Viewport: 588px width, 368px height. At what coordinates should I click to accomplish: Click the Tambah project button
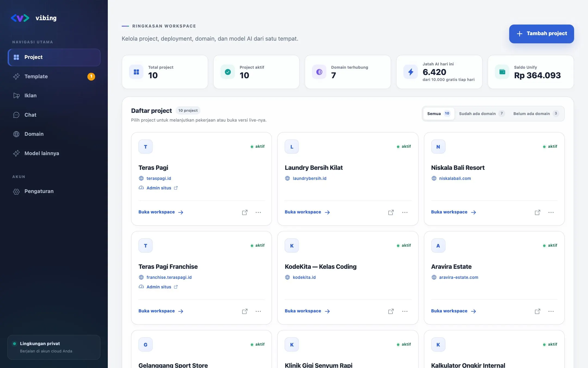click(x=541, y=34)
